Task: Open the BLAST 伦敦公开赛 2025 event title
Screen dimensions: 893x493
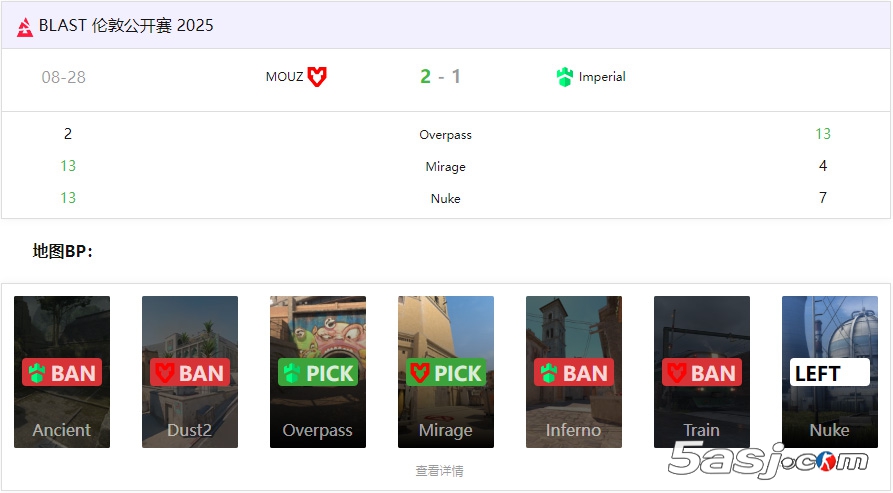Action: click(126, 26)
